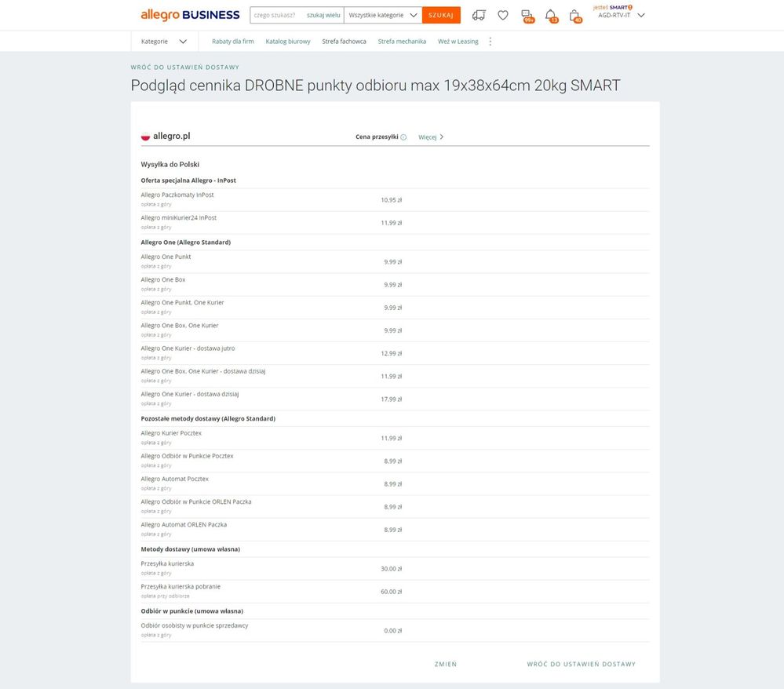
Task: Select row 'Allegro Kurier Pocztex'
Action: tap(395, 439)
